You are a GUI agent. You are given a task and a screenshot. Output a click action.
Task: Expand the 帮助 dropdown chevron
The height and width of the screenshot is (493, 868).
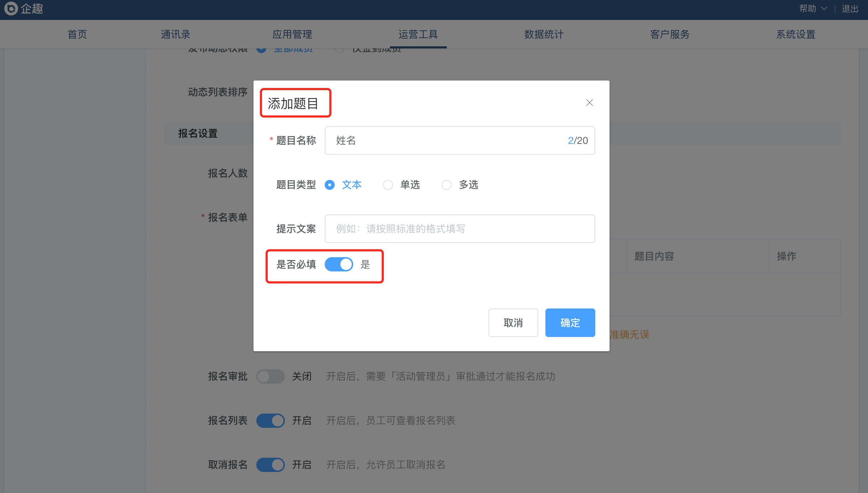[824, 9]
